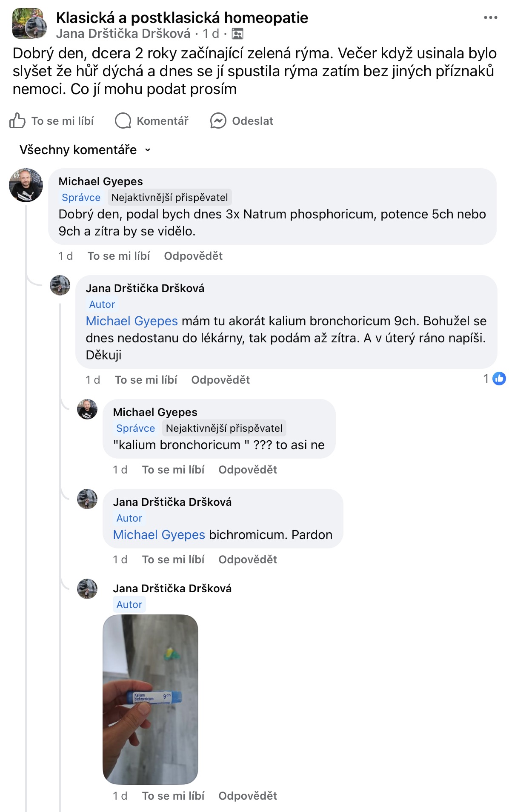Open post author Jana Drštička Dršková's name under title
The width and height of the screenshot is (509, 812).
[x=123, y=34]
